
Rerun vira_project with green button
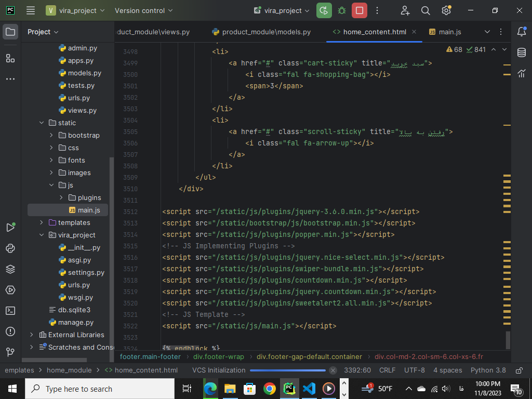[x=324, y=10]
